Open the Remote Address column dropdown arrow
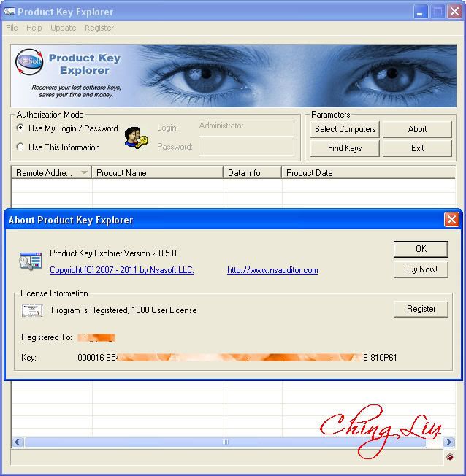The image size is (466, 476). coord(85,173)
